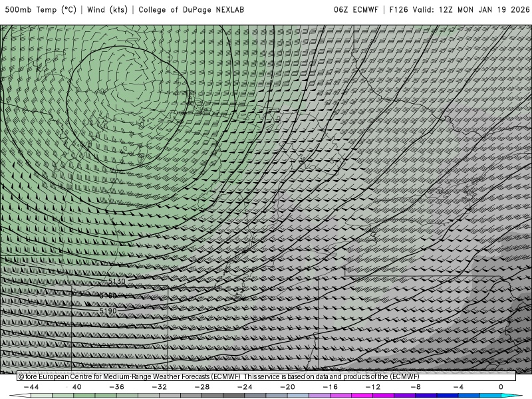Viewport: 532px width, 399px height.
Task: Click the -8 colorbar value label
Action: click(x=416, y=387)
